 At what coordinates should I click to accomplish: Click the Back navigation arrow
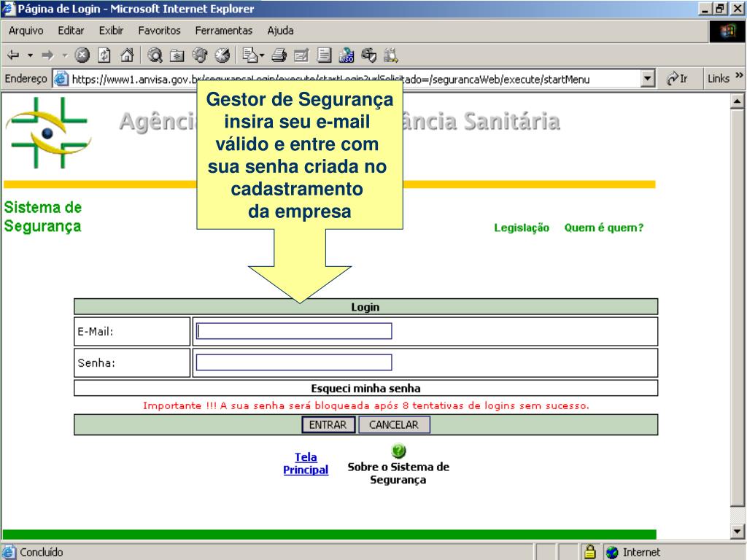pos(13,55)
